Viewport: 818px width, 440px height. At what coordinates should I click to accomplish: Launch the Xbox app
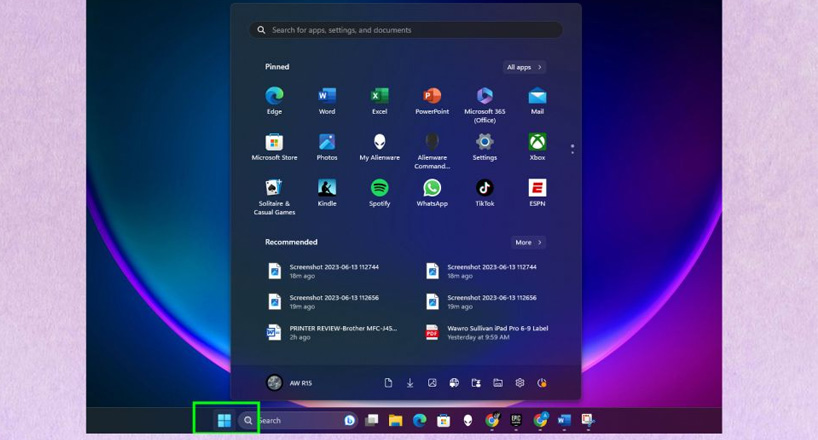(537, 147)
